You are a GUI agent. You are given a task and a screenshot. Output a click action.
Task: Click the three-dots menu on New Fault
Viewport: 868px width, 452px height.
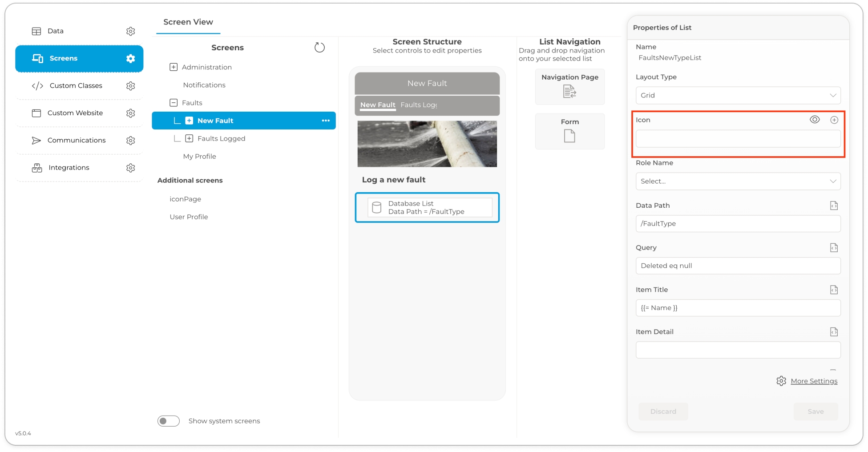(x=326, y=121)
